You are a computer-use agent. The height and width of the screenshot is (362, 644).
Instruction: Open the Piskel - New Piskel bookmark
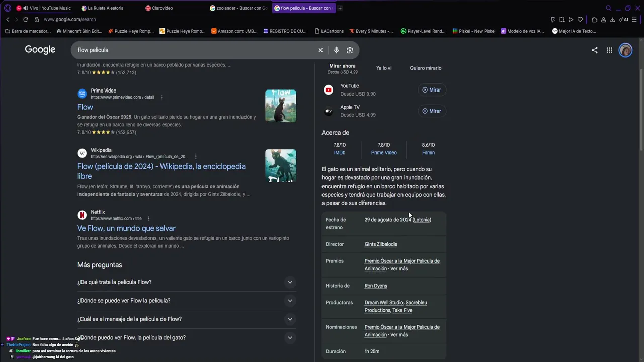tap(474, 31)
